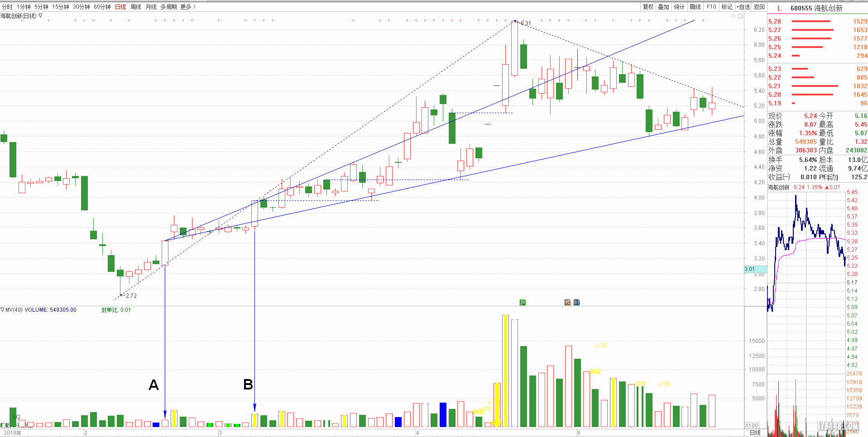Click the 返回 back button

tap(759, 7)
